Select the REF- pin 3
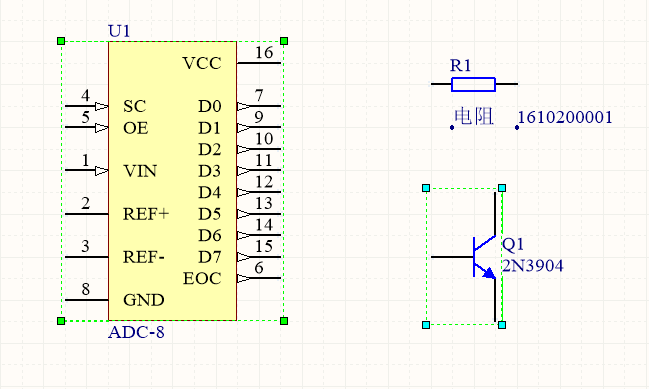The height and width of the screenshot is (389, 649). point(87,257)
